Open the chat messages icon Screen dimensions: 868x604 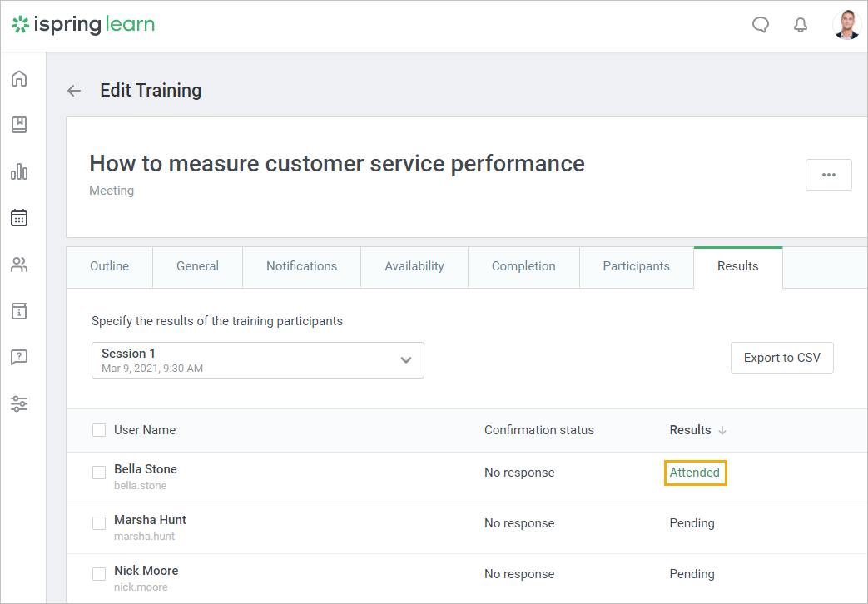[x=760, y=25]
